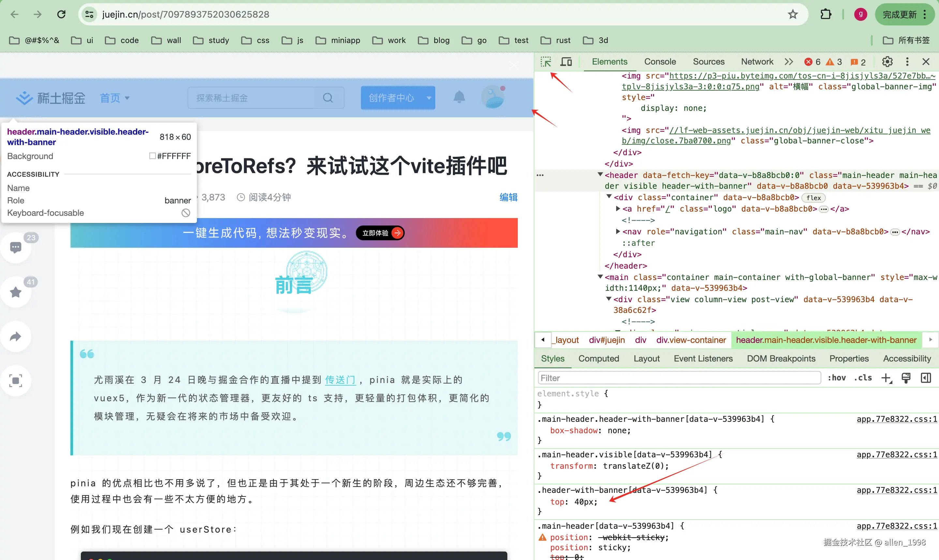Collapse the header main-header DOM node

click(600, 174)
